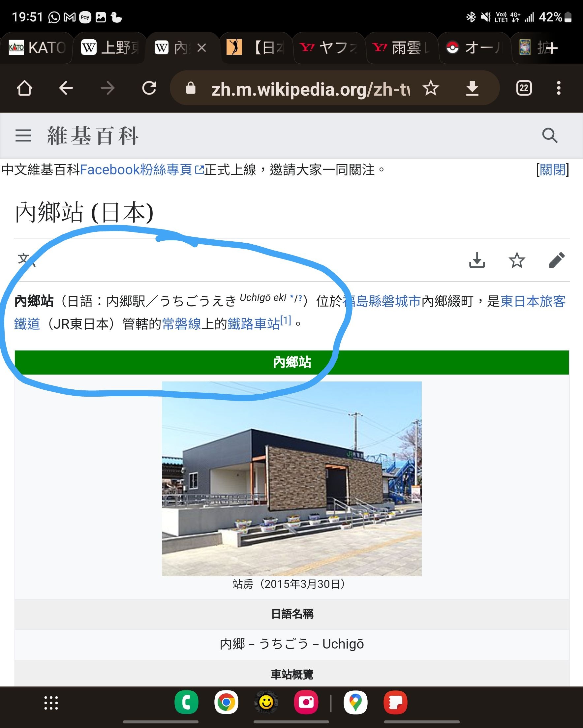583x728 pixels.
Task: Bookmark page with address bar star
Action: [x=431, y=88]
